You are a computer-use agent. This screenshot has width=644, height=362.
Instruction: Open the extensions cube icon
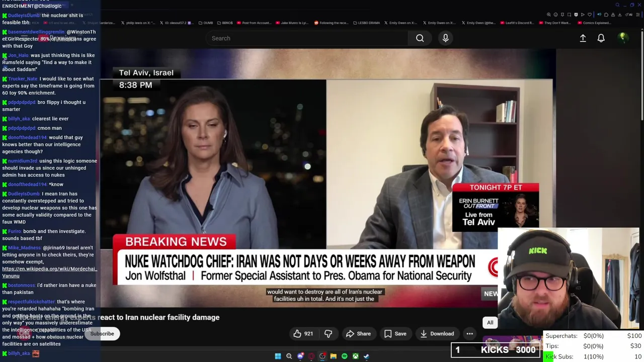coord(606,15)
